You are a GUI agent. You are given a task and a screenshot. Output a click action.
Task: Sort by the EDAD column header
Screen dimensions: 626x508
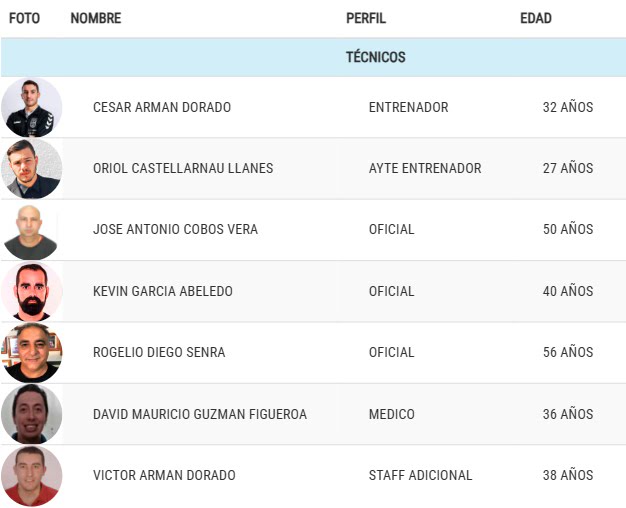click(x=536, y=18)
